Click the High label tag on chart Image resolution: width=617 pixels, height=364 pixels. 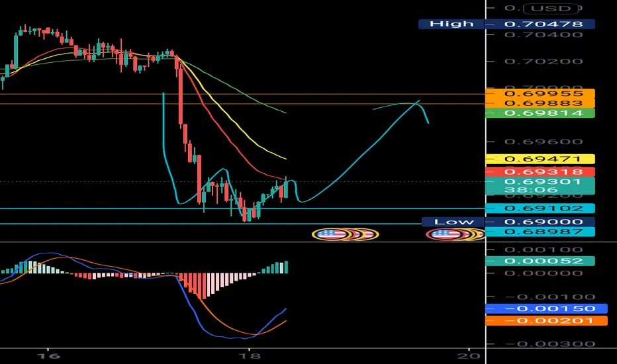[x=451, y=24]
